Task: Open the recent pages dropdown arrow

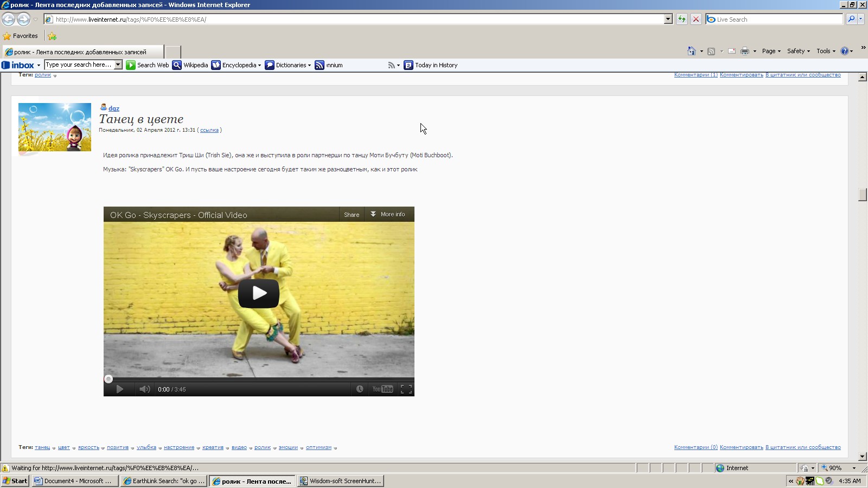Action: tap(35, 20)
